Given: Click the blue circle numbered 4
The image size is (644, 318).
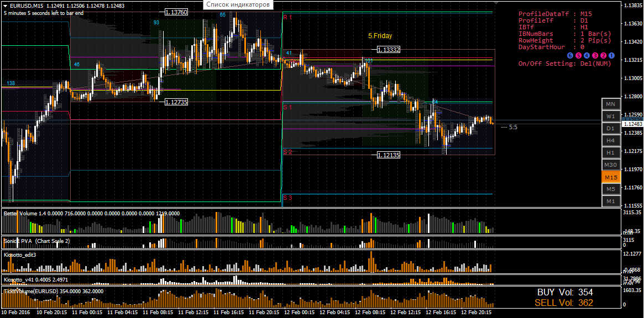Looking at the screenshot, I should click(587, 55).
